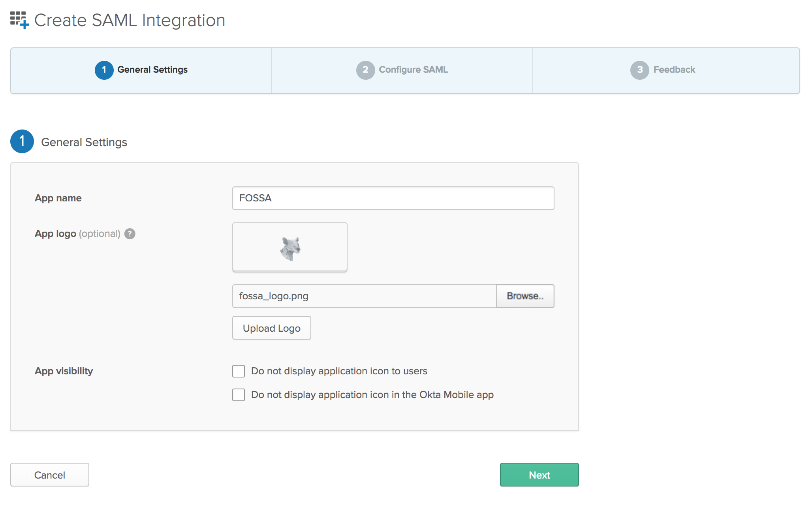Viewport: 812px width, 507px height.
Task: Click the large blue 1 section badge
Action: 22,141
